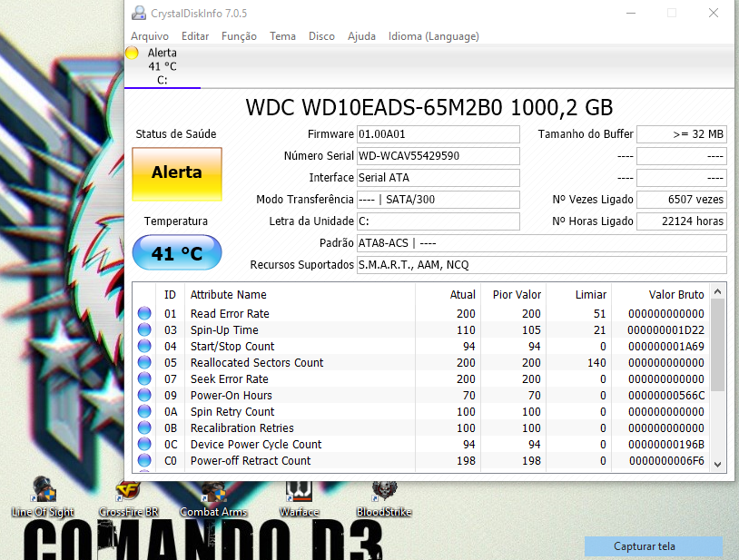
Task: Click the blue status icon for Start/Stop Count
Action: tap(144, 346)
